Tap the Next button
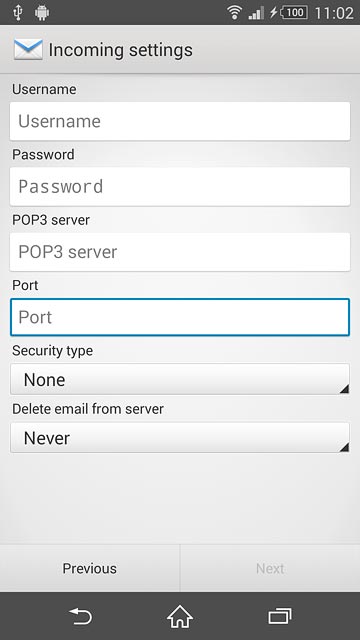Screen dimensions: 360x640 click(270, 568)
